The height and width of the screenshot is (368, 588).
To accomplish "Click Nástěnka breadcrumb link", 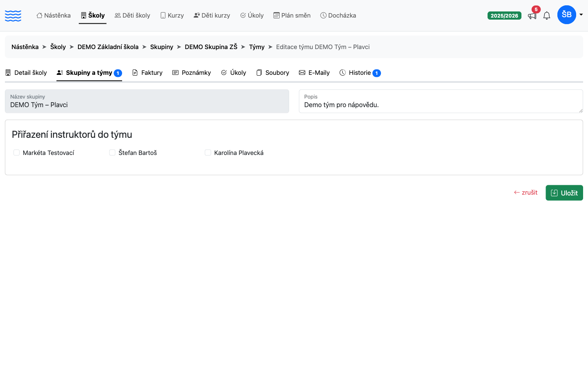I will pos(25,47).
